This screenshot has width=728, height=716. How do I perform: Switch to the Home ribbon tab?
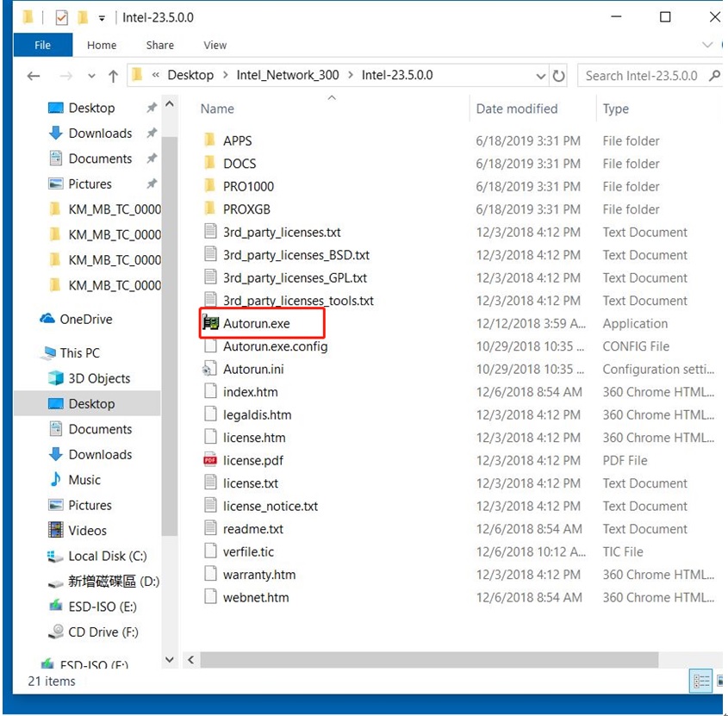[102, 45]
